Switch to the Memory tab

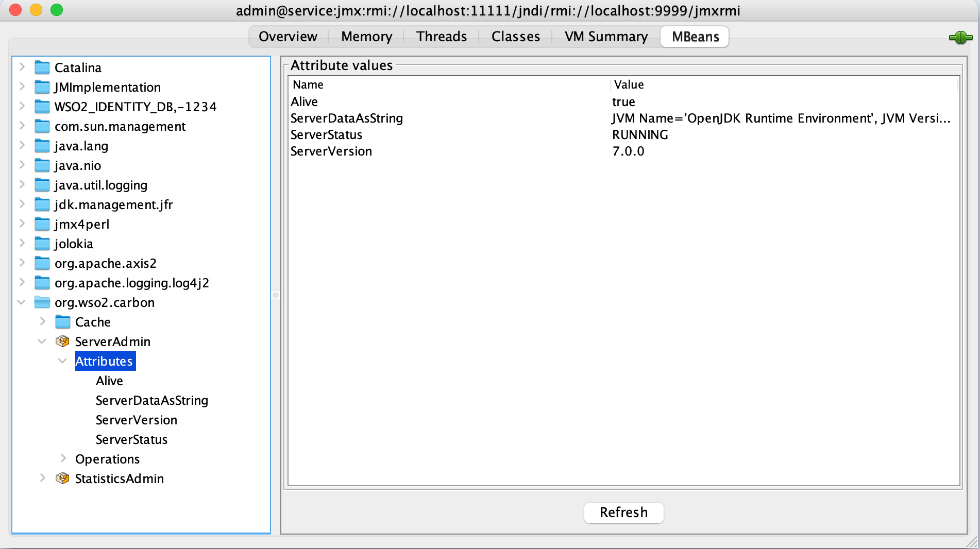coord(366,37)
